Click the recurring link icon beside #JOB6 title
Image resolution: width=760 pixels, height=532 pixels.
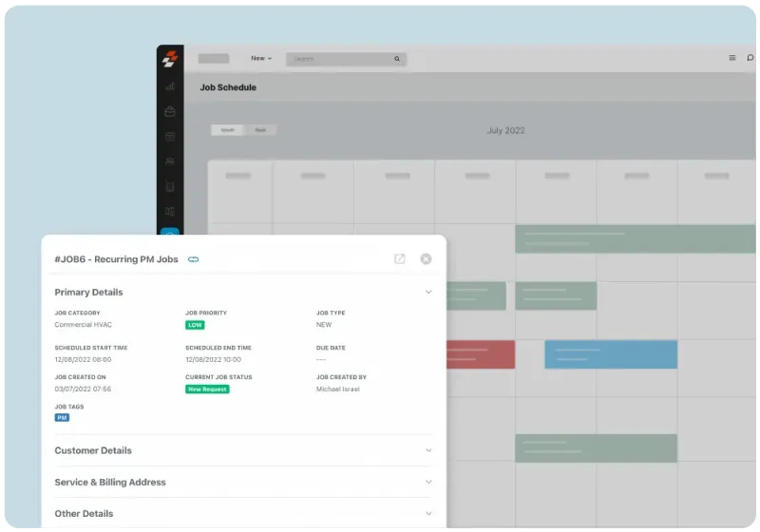(x=194, y=259)
